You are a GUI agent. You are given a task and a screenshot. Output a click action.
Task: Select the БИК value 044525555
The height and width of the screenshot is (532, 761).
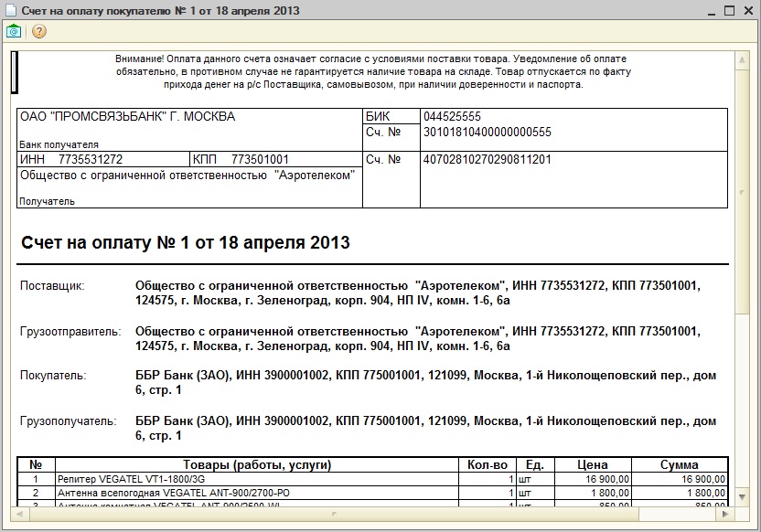(x=453, y=116)
